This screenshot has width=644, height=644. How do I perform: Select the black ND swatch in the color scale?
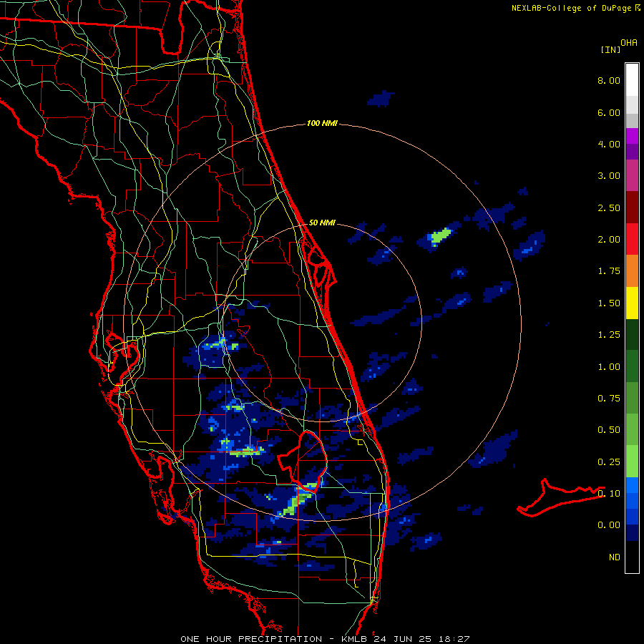tap(632, 557)
